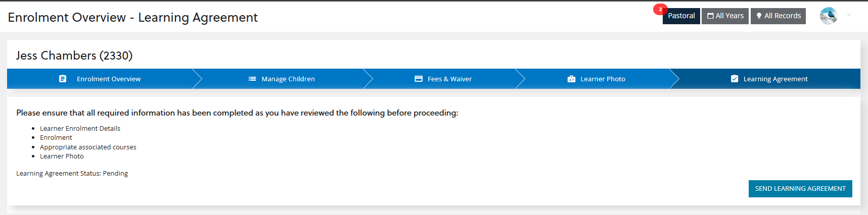Select the Learner Photo step
Image resolution: width=868 pixels, height=215 pixels.
pyautogui.click(x=603, y=79)
